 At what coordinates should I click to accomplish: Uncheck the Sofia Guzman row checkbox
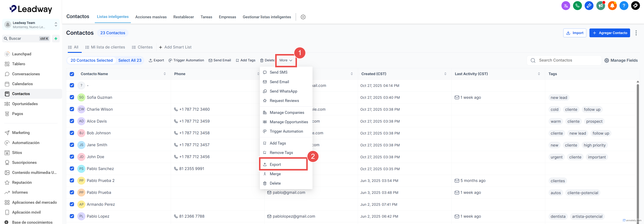72,97
